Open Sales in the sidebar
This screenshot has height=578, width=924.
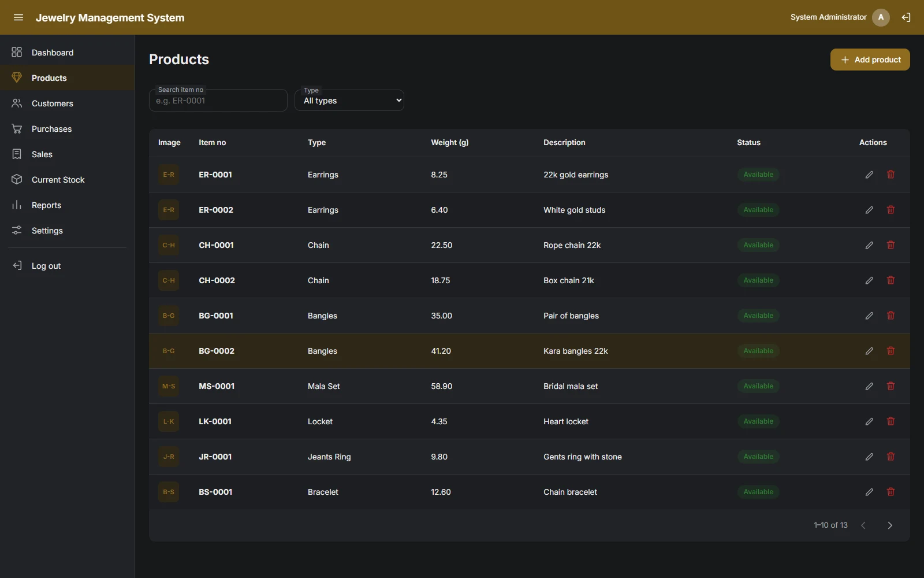pos(67,154)
